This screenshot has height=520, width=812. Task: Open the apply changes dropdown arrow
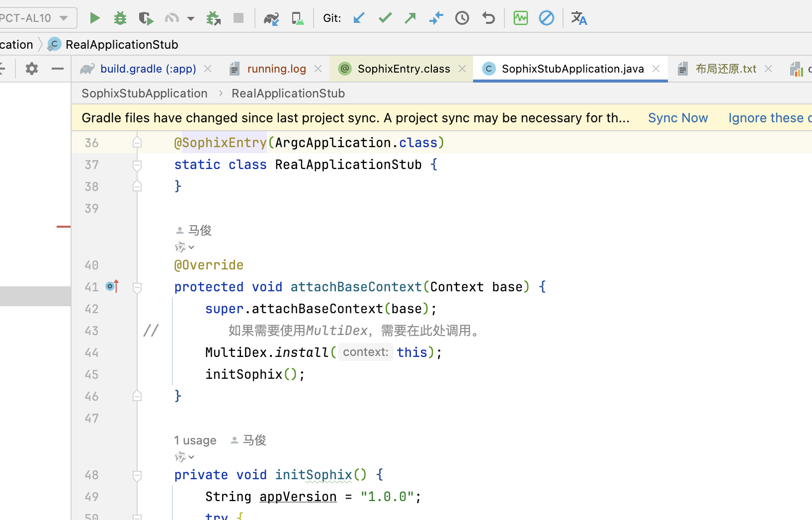[191, 18]
